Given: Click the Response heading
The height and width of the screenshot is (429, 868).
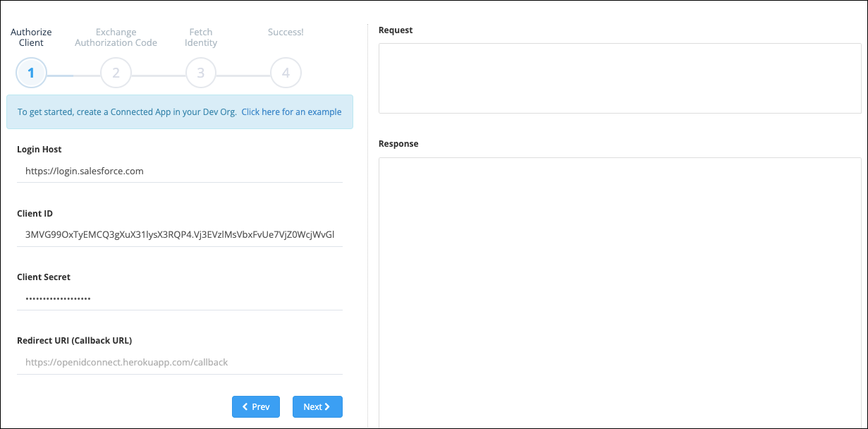Looking at the screenshot, I should coord(398,144).
